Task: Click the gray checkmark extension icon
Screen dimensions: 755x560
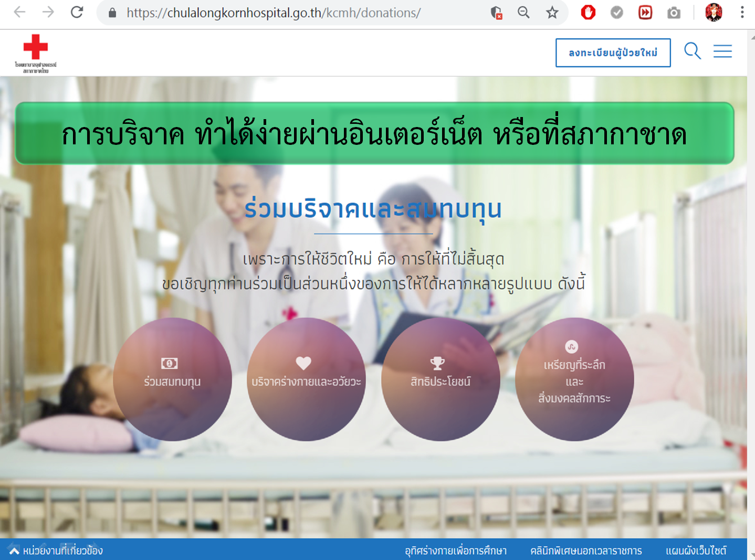Action: point(617,13)
